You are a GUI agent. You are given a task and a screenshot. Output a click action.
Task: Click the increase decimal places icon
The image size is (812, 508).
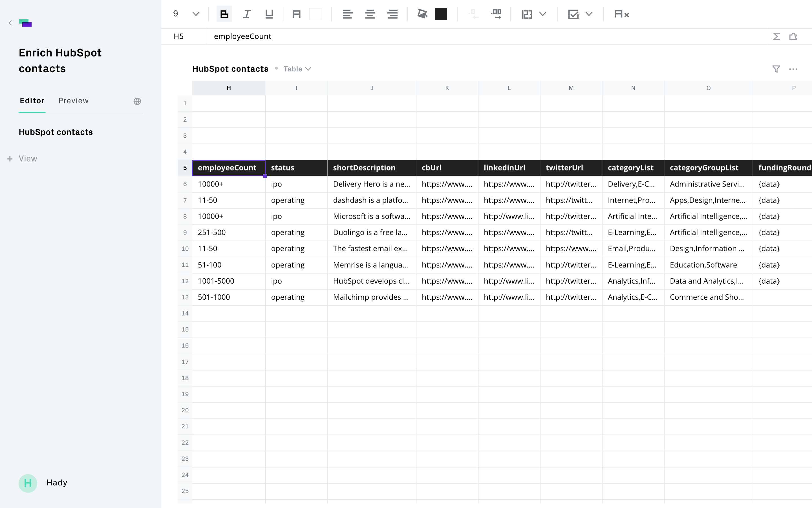(x=496, y=14)
